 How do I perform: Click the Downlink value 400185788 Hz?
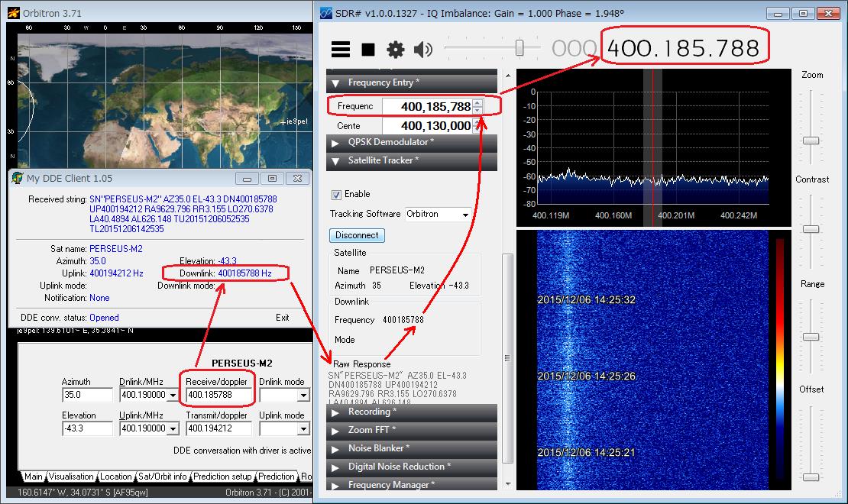click(244, 273)
